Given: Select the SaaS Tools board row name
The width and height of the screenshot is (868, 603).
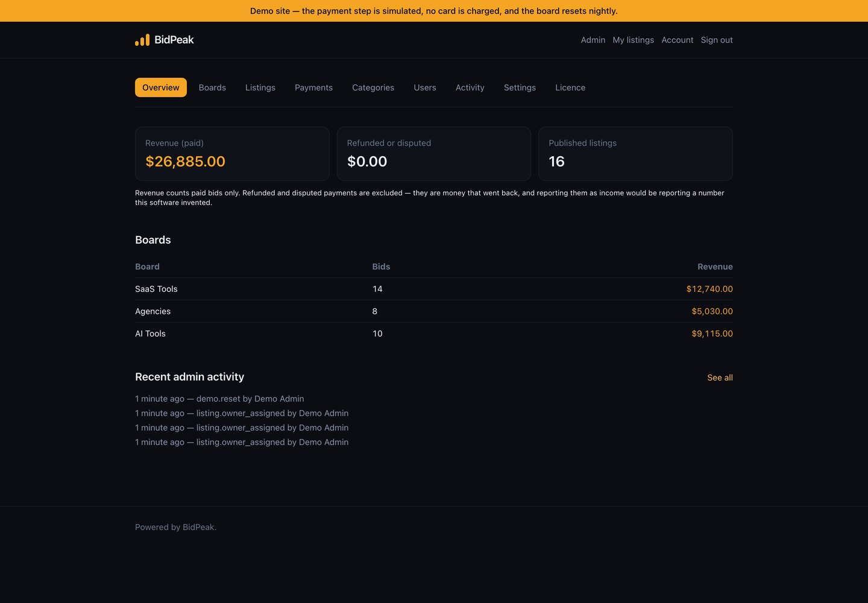Looking at the screenshot, I should coord(156,289).
